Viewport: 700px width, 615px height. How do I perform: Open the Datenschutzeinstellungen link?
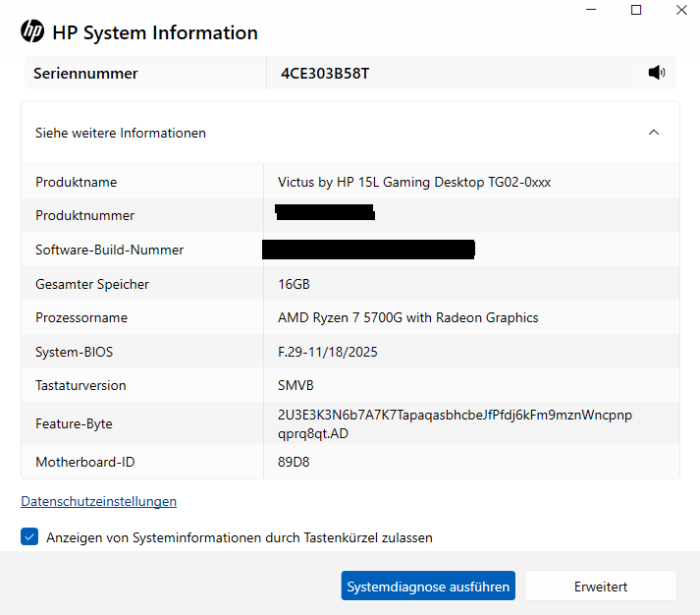click(98, 502)
